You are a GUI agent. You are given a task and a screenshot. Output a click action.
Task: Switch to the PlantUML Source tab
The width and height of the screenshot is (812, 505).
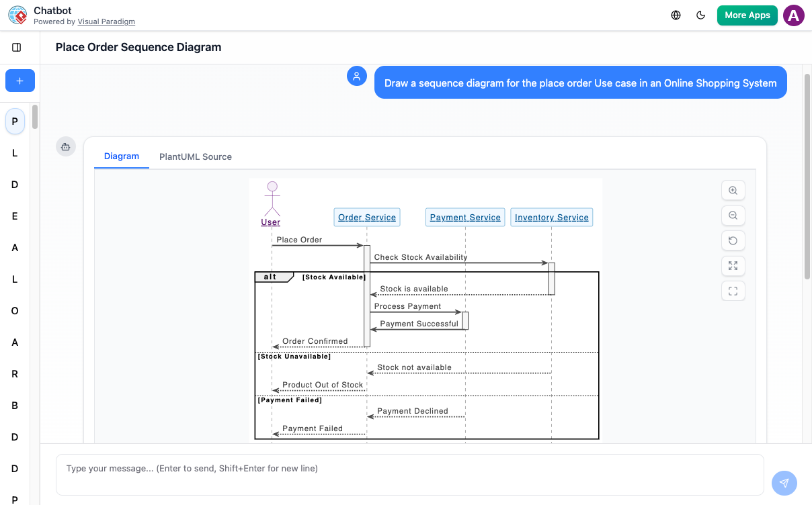(x=195, y=156)
